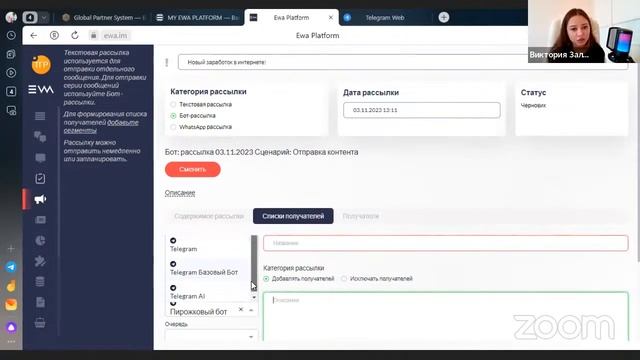640x360 pixels.
Task: Click scroll down arrow of bot list
Action: pyautogui.click(x=254, y=297)
